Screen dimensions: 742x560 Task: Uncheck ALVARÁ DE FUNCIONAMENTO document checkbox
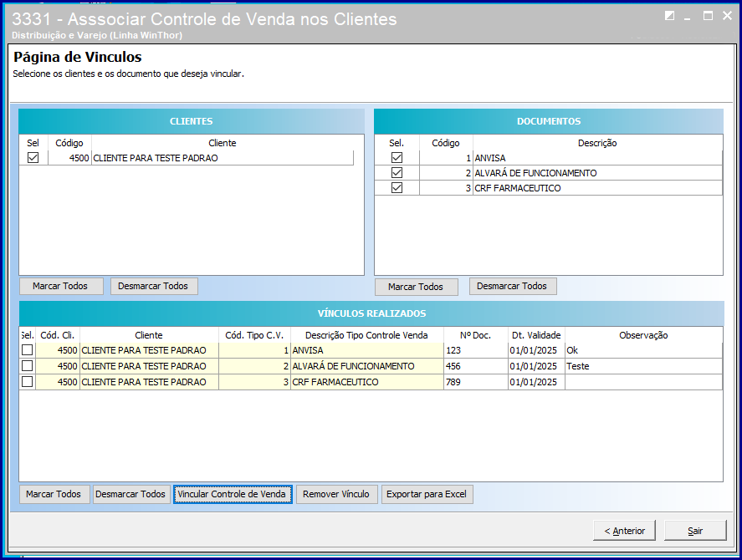(x=397, y=173)
